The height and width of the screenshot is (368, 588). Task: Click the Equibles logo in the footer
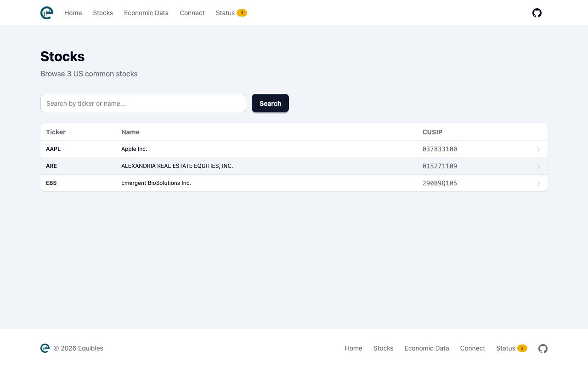pyautogui.click(x=45, y=348)
